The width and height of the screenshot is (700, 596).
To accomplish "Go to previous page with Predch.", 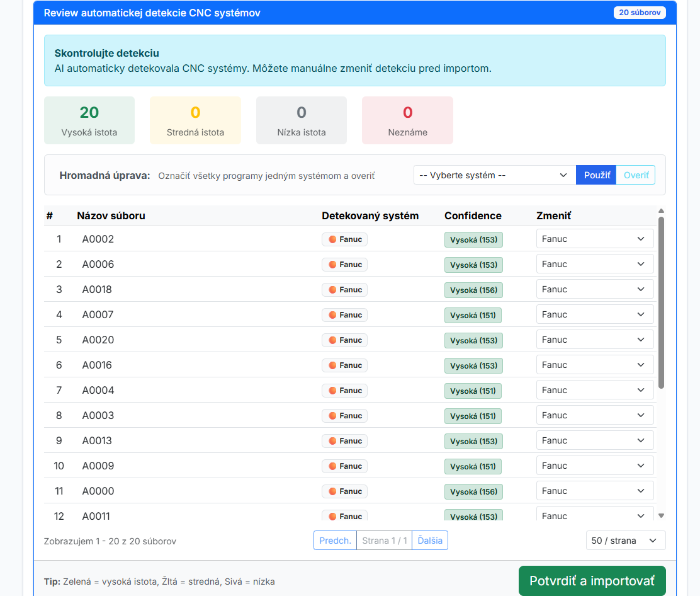I will click(335, 541).
